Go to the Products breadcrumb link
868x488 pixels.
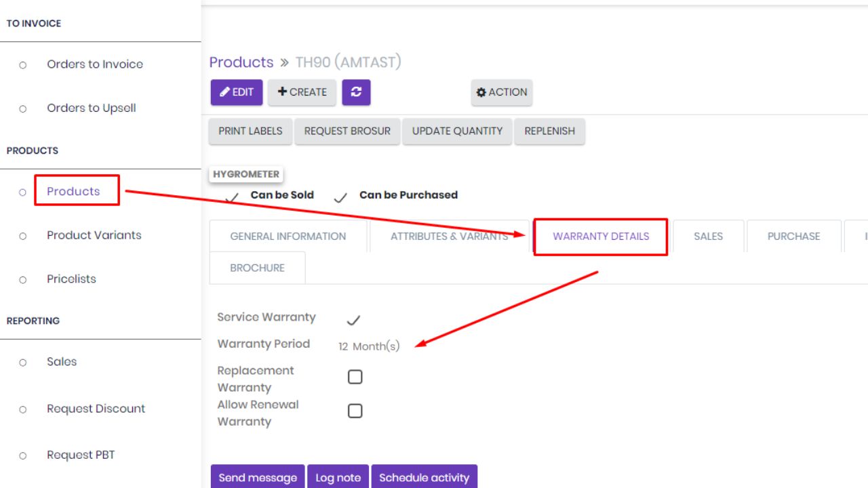click(x=241, y=62)
